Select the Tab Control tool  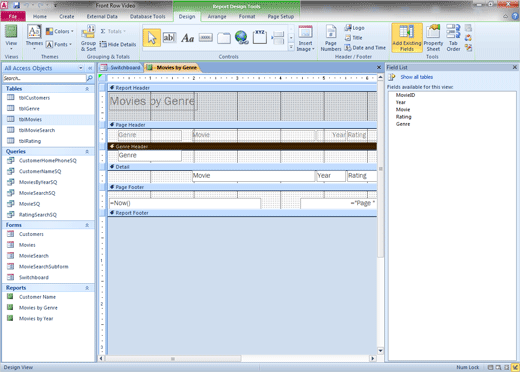224,38
